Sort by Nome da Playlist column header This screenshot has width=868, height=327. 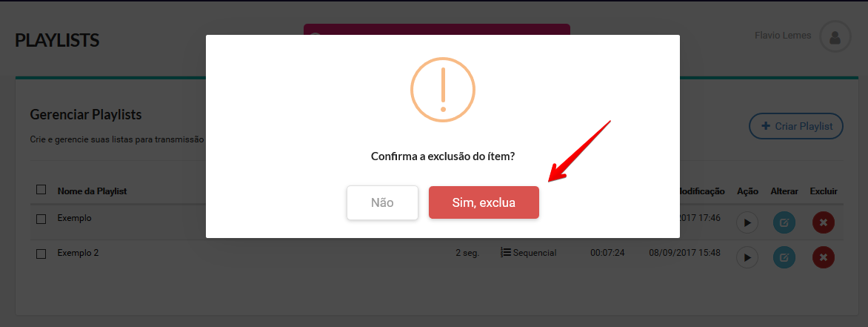click(92, 191)
